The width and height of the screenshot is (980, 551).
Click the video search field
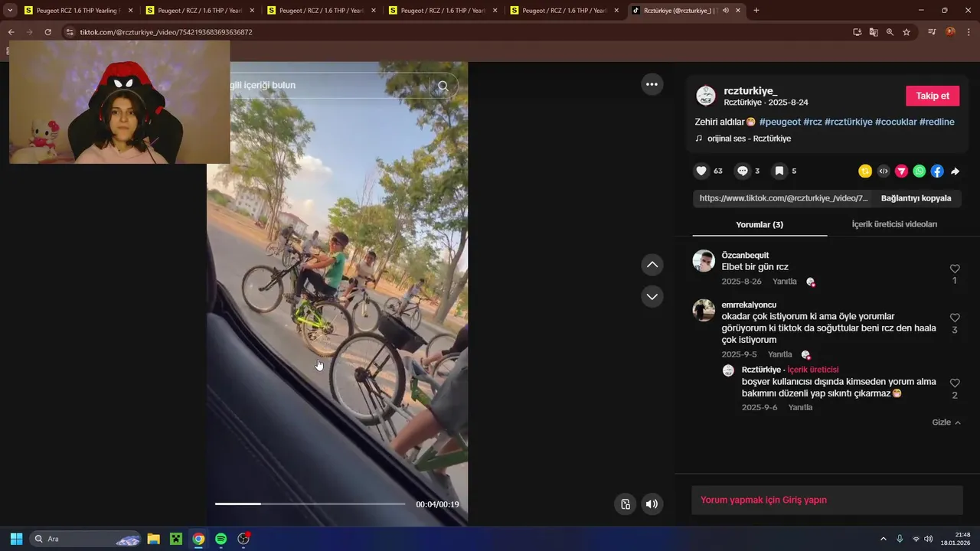[333, 86]
